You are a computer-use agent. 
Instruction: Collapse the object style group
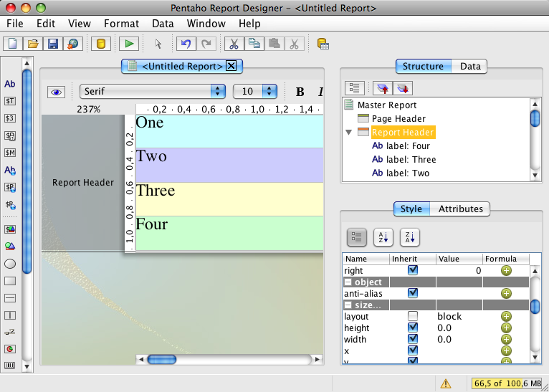pyautogui.click(x=348, y=282)
